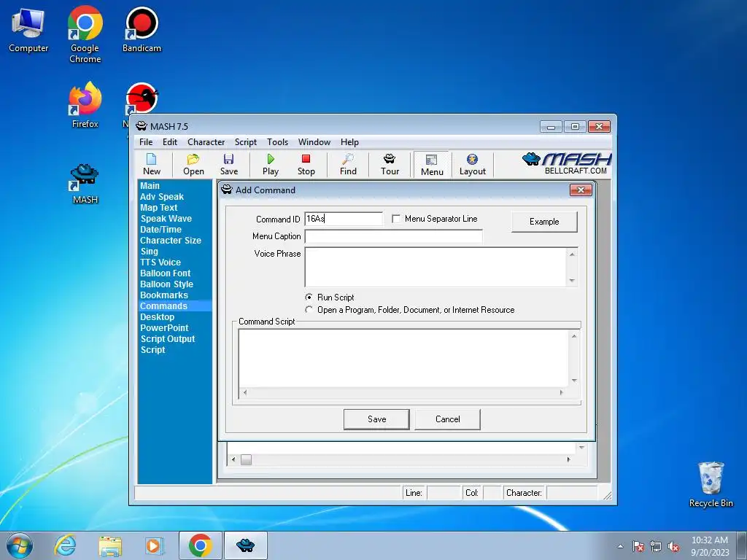Viewport: 747px width, 560px height.
Task: Check the Menu Separator Line checkbox
Action: [x=396, y=219]
